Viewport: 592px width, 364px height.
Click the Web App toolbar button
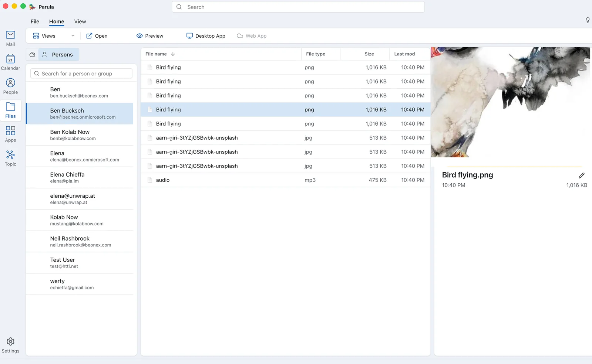(252, 36)
